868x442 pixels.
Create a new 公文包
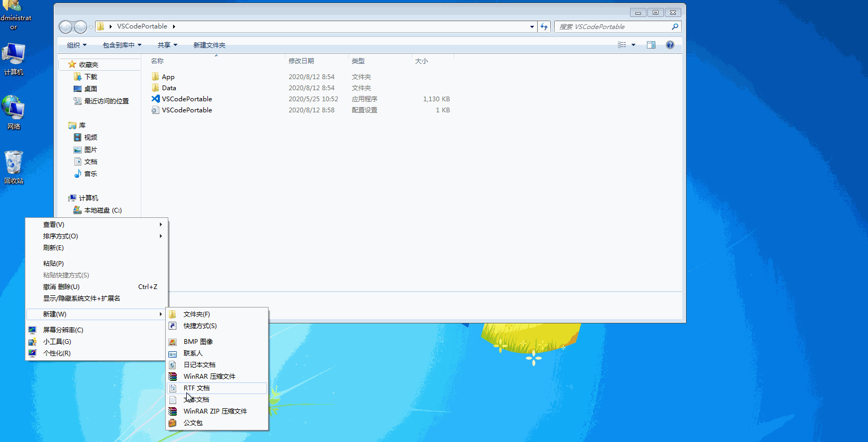(217, 423)
